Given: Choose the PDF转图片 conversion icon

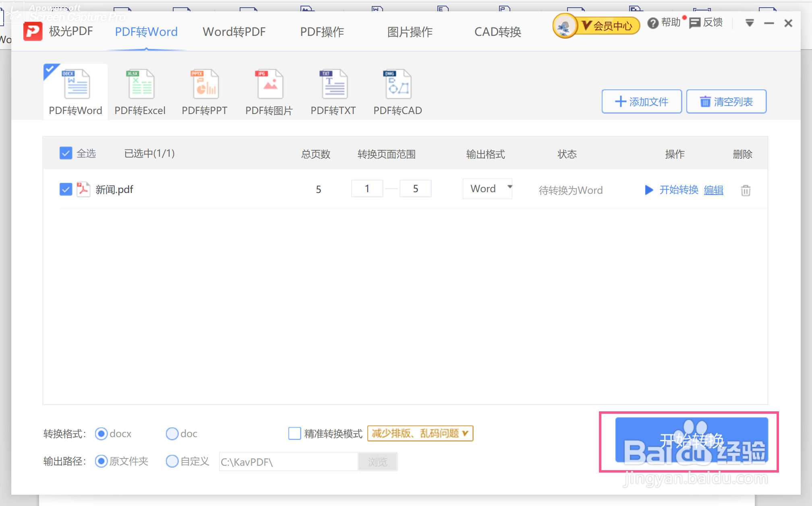Looking at the screenshot, I should [x=269, y=85].
